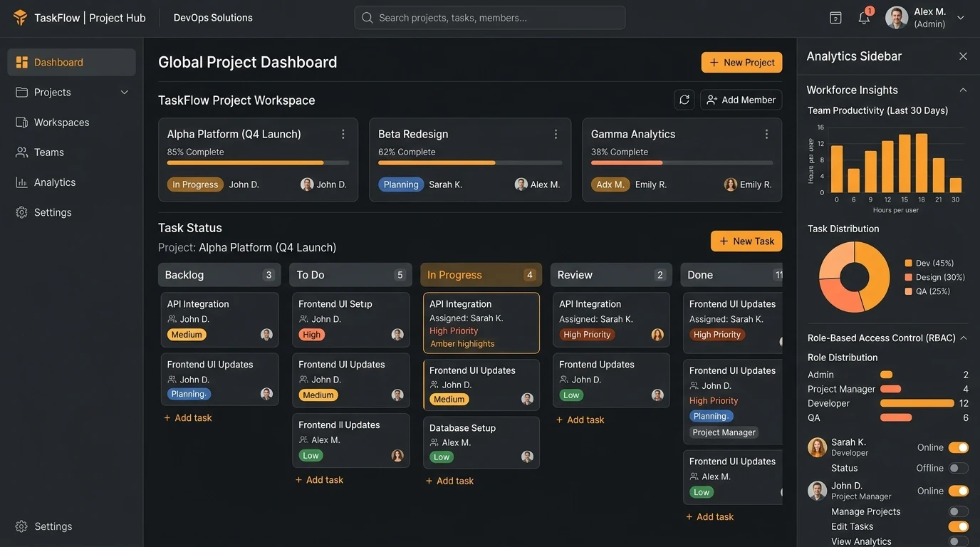Click the Task Distribution donut chart
The height and width of the screenshot is (547, 980).
tap(854, 277)
